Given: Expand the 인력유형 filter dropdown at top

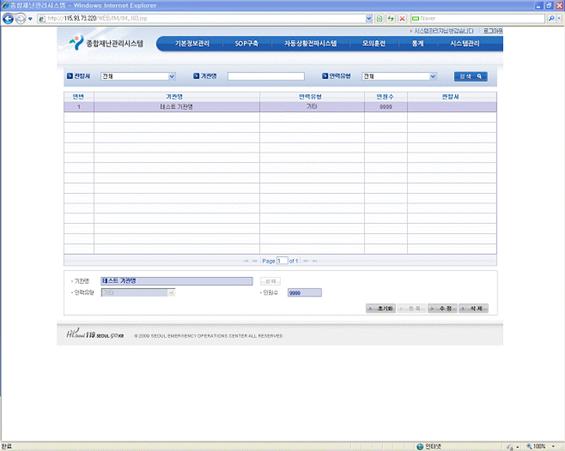Looking at the screenshot, I should point(433,76).
